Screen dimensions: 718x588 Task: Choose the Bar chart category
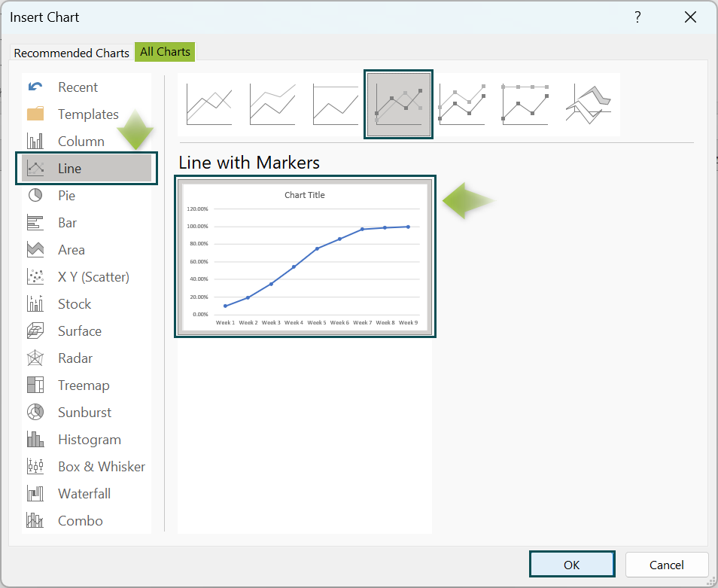pos(87,223)
